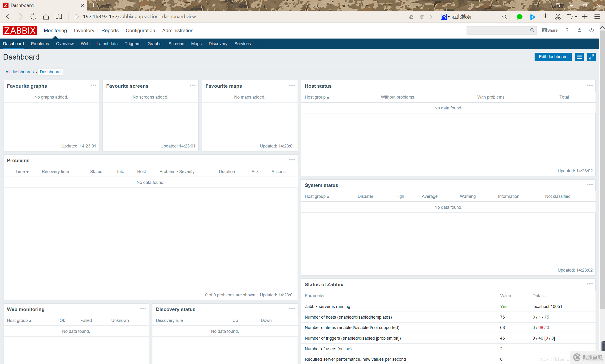Click the browser search magnifier icon
The width and height of the screenshot is (605, 364).
click(x=504, y=17)
